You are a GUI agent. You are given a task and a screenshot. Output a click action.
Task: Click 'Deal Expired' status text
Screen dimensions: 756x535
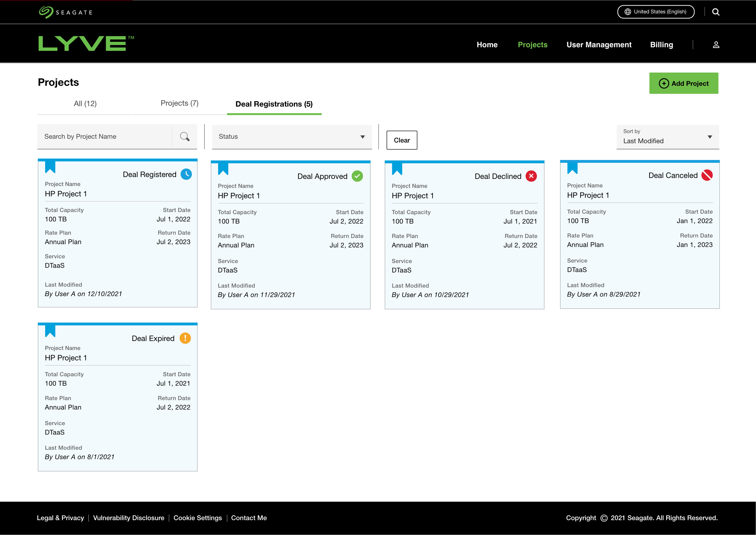pyautogui.click(x=153, y=339)
